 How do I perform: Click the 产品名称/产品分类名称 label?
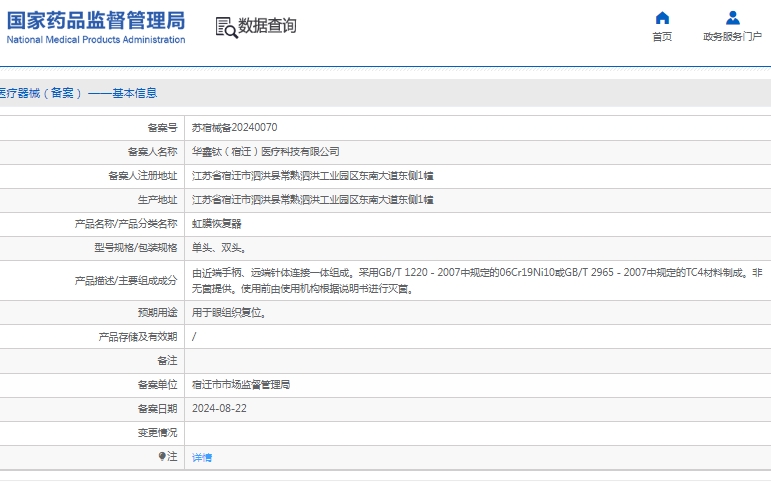pyautogui.click(x=126, y=224)
